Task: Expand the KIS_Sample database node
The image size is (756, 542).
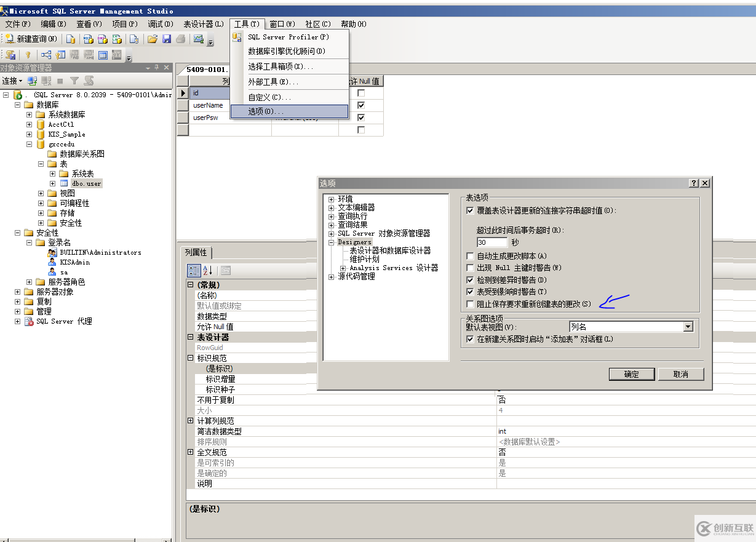Action: pyautogui.click(x=29, y=134)
